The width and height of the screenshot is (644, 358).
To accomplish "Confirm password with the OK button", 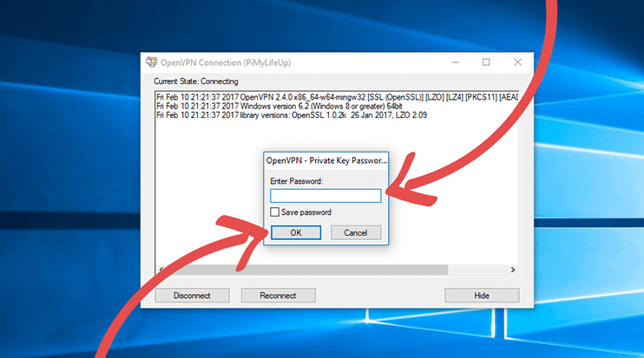I will coord(296,232).
